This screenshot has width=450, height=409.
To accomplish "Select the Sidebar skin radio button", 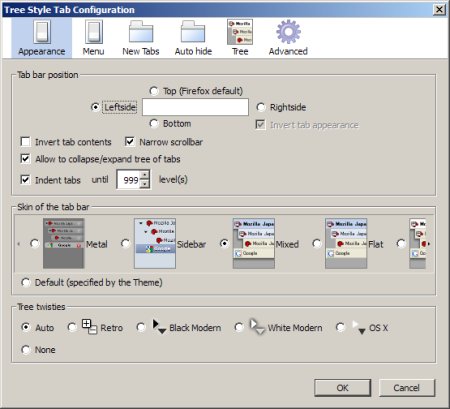I will [126, 244].
